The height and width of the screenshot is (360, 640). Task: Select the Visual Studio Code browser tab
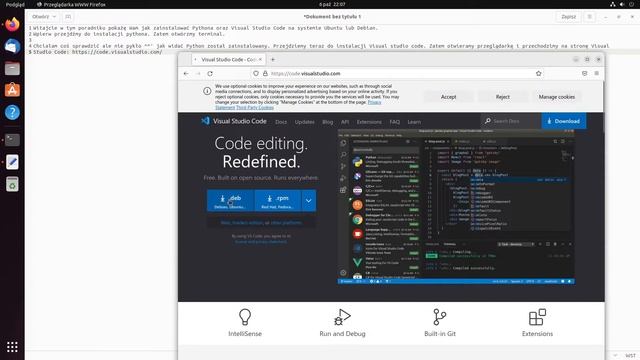point(229,60)
